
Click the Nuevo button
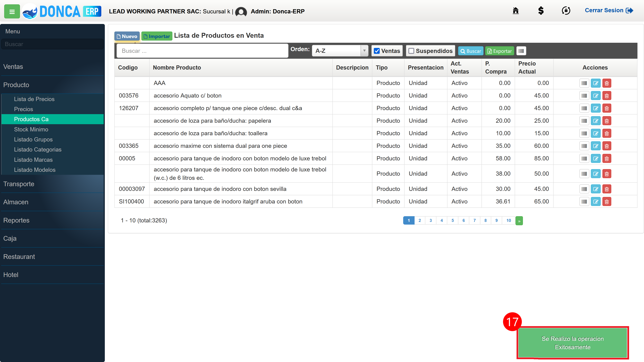click(127, 36)
